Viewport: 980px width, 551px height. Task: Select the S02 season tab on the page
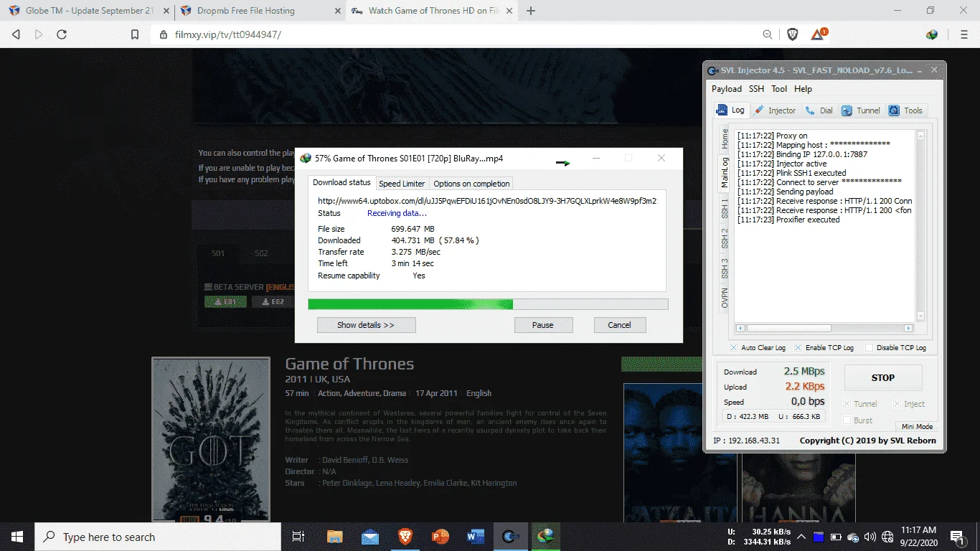coord(261,253)
